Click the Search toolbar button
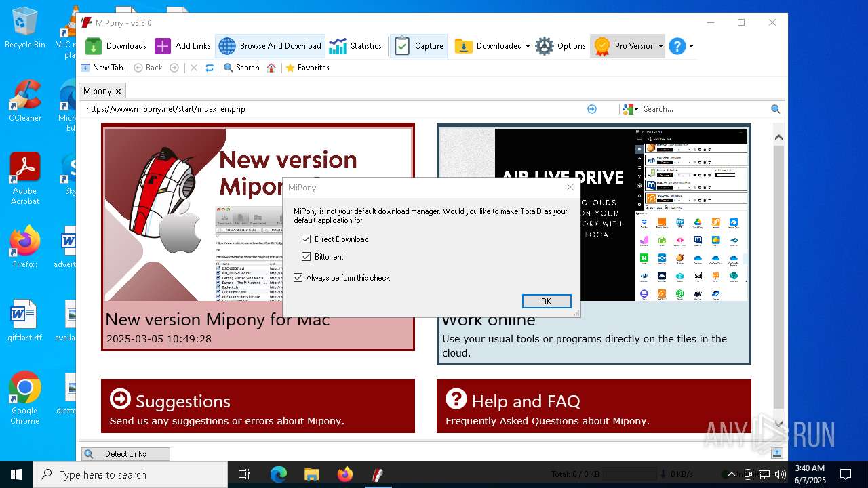 (x=241, y=68)
